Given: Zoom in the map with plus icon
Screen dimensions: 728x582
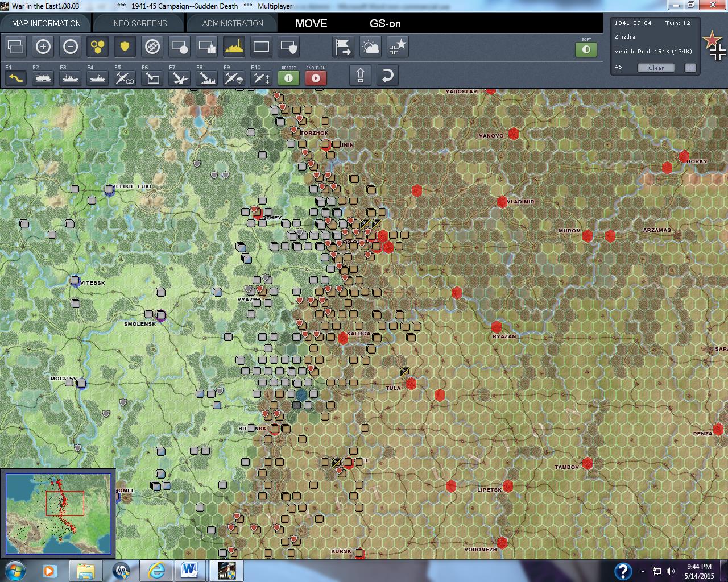Looking at the screenshot, I should pos(43,47).
